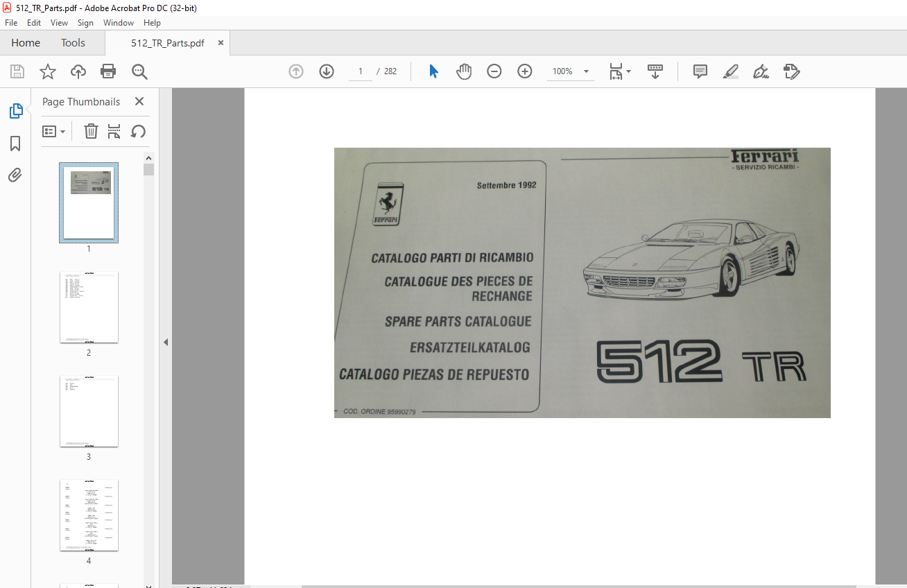Open thumbnail options menu dropdown
This screenshot has height=588, width=907.
pyautogui.click(x=54, y=131)
